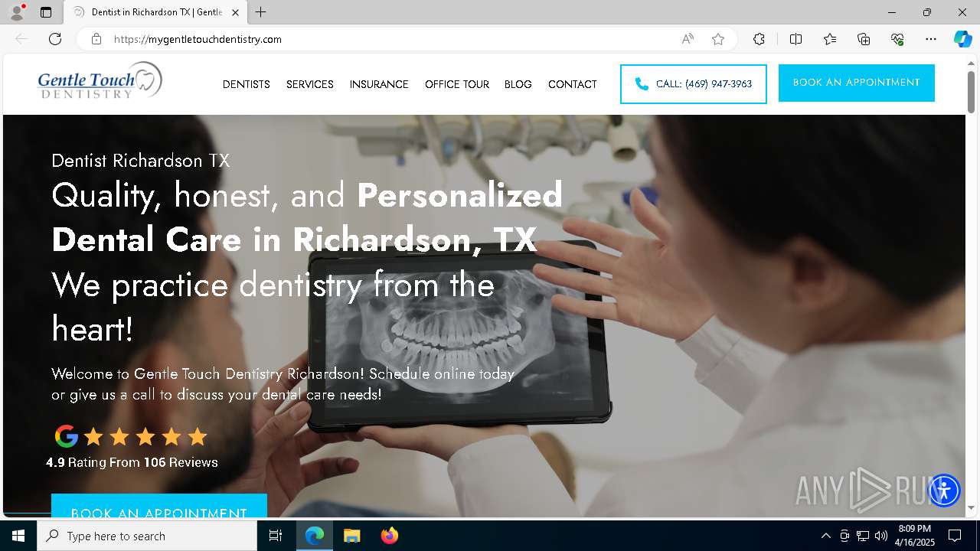Open Settings and more menu
Image resolution: width=980 pixels, height=551 pixels.
point(931,39)
